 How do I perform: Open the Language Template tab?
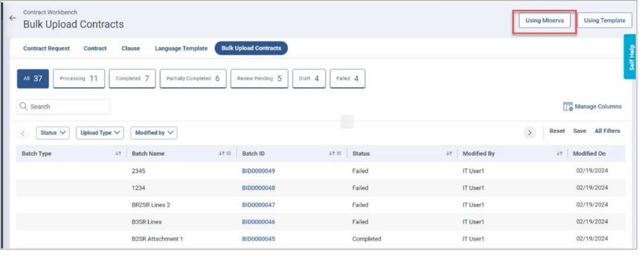point(181,49)
